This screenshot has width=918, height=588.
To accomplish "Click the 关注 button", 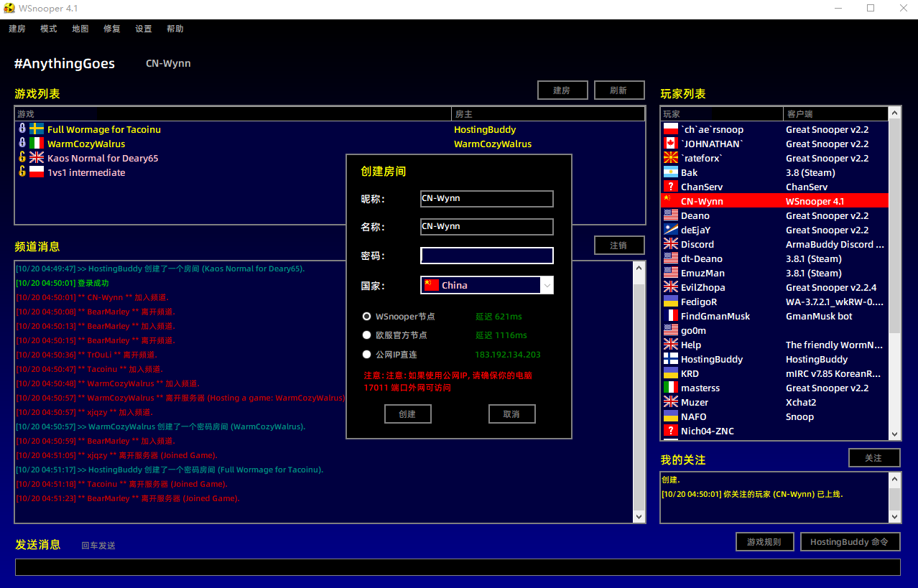I will tap(874, 457).
